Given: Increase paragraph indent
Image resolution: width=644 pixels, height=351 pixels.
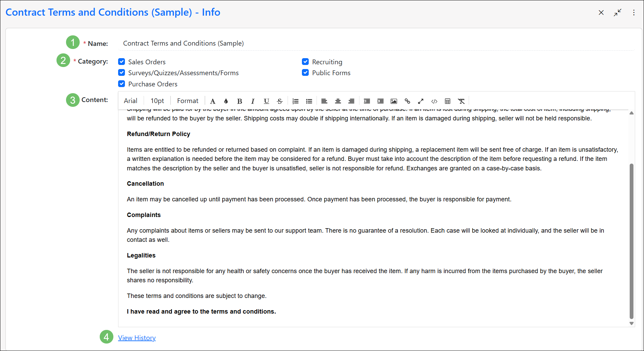Looking at the screenshot, I should [381, 101].
